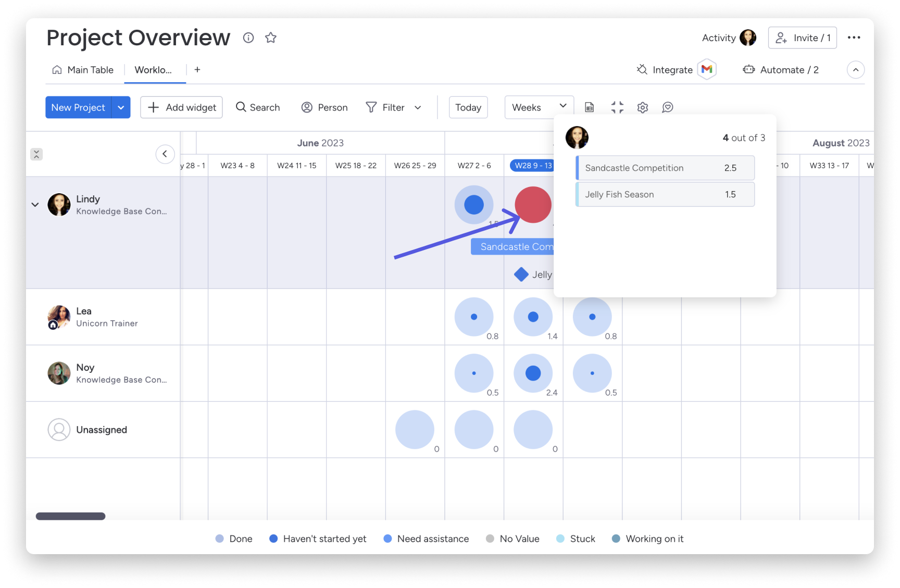Click the Gmail integration icon
Screen dimensions: 900x588
(x=707, y=69)
